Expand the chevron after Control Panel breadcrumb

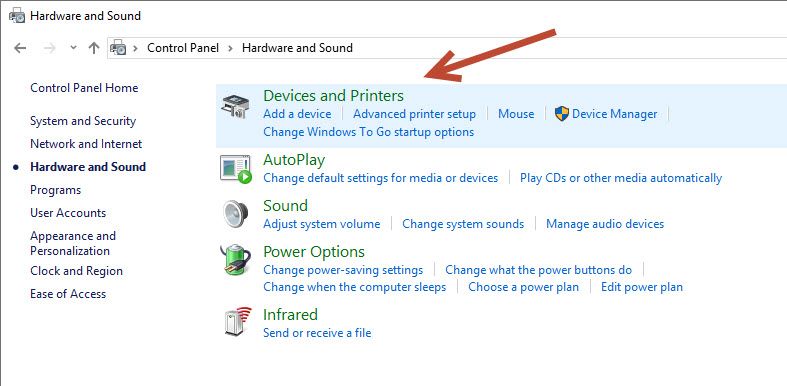pos(230,48)
